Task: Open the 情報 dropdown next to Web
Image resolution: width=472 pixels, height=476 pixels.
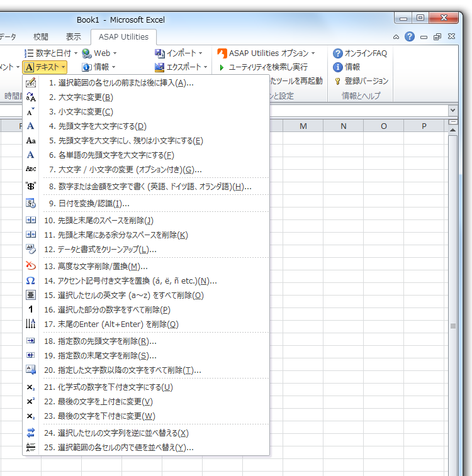Action: 99,67
